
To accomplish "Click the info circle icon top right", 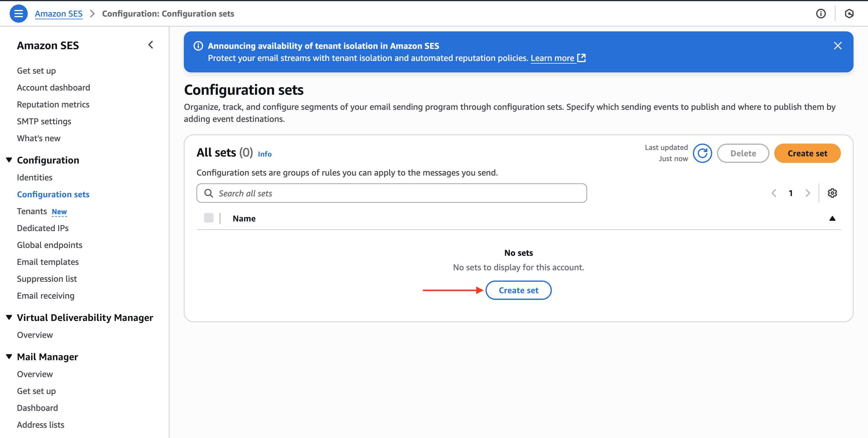I will (x=820, y=14).
